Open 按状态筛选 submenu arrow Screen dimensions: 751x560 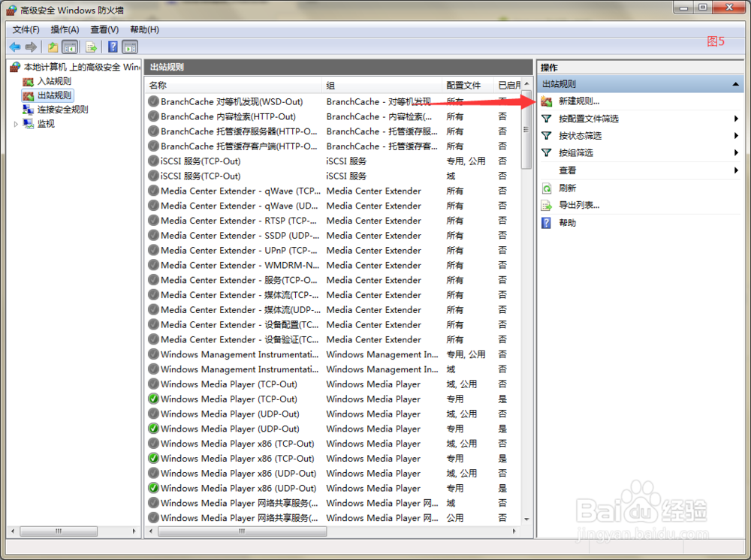point(736,135)
